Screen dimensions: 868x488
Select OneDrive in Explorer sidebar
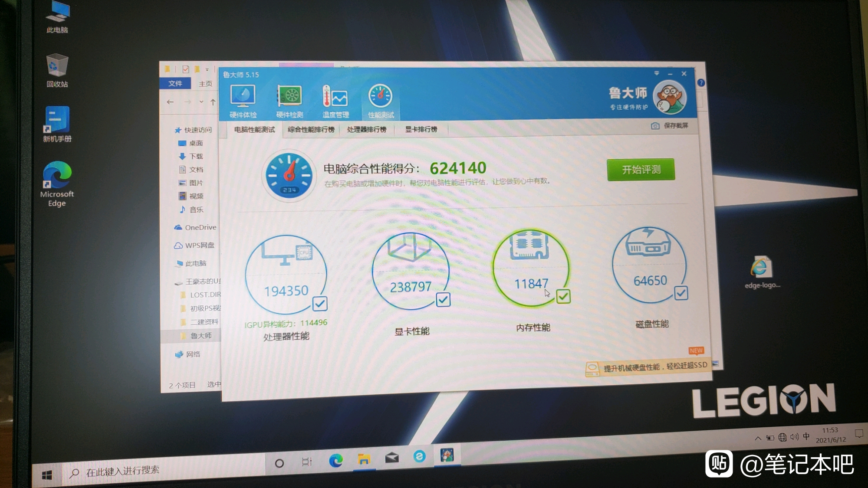(195, 227)
